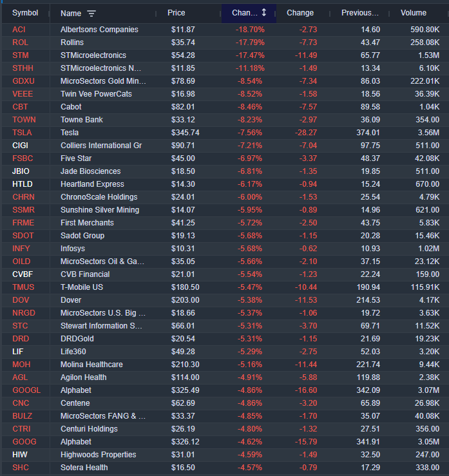
Task: Open the GDXU ticker symbol
Action: [23, 81]
